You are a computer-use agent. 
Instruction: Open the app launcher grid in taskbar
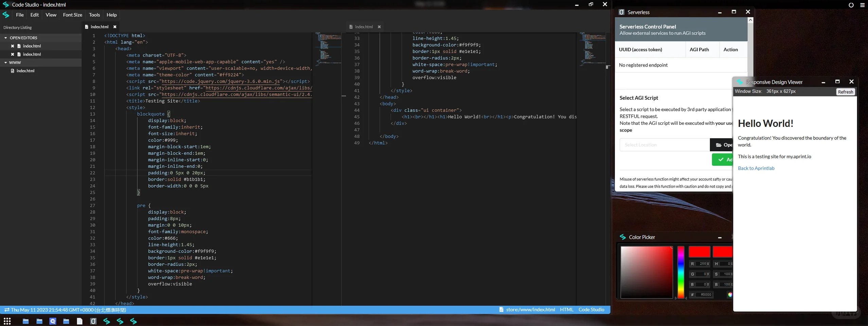pyautogui.click(x=7, y=321)
